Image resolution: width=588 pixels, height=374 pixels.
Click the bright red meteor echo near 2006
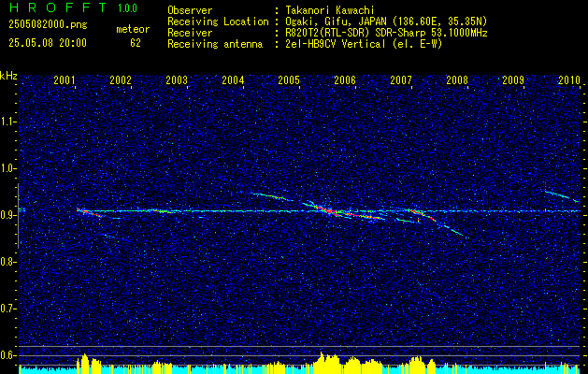[326, 209]
